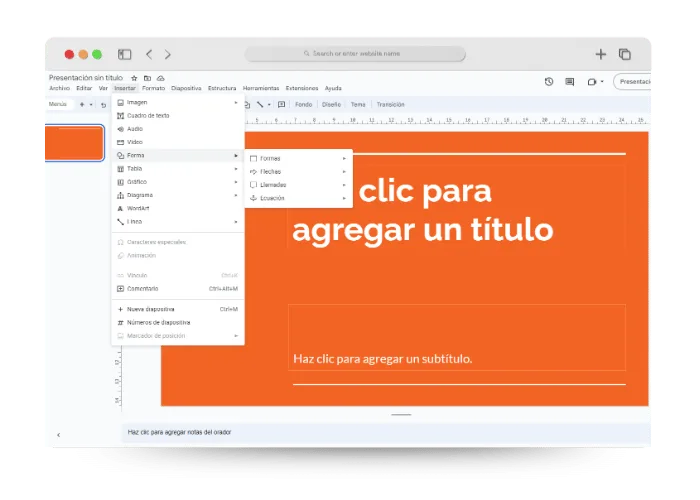Select Nueva diapositiva menu entry
The width and height of the screenshot is (700, 500).
click(178, 309)
